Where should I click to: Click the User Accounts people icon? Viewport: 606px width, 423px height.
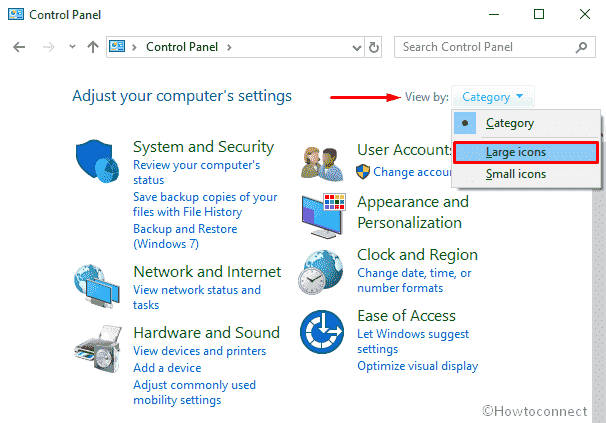click(x=322, y=164)
